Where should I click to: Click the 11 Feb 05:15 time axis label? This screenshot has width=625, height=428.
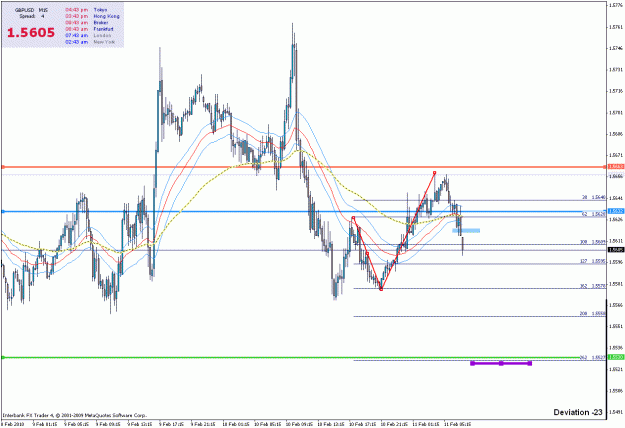pos(458,424)
